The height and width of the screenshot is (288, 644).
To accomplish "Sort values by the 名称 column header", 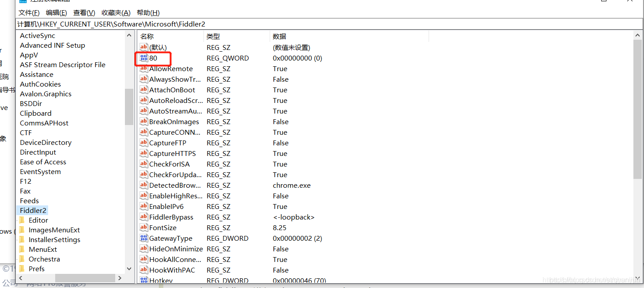I will pyautogui.click(x=170, y=37).
